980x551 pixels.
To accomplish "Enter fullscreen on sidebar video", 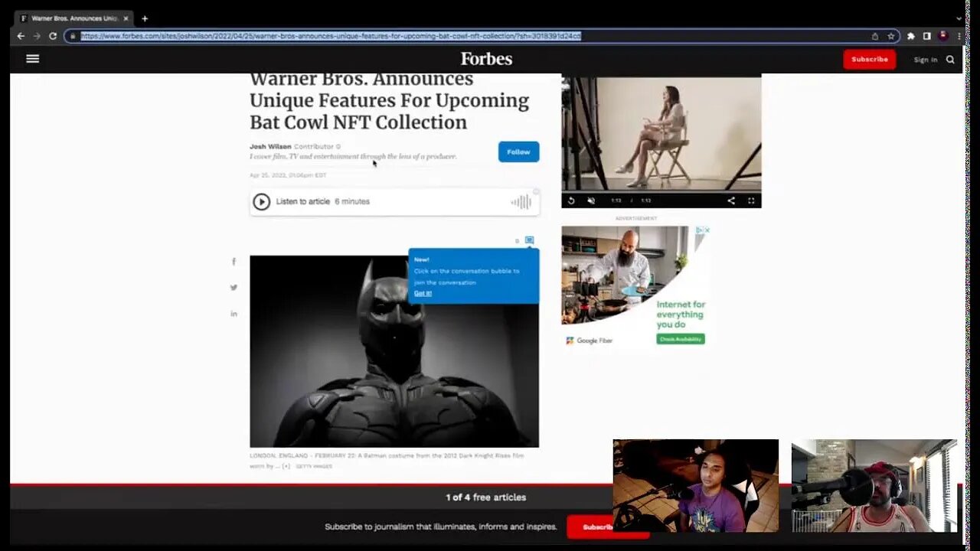I will pos(751,201).
